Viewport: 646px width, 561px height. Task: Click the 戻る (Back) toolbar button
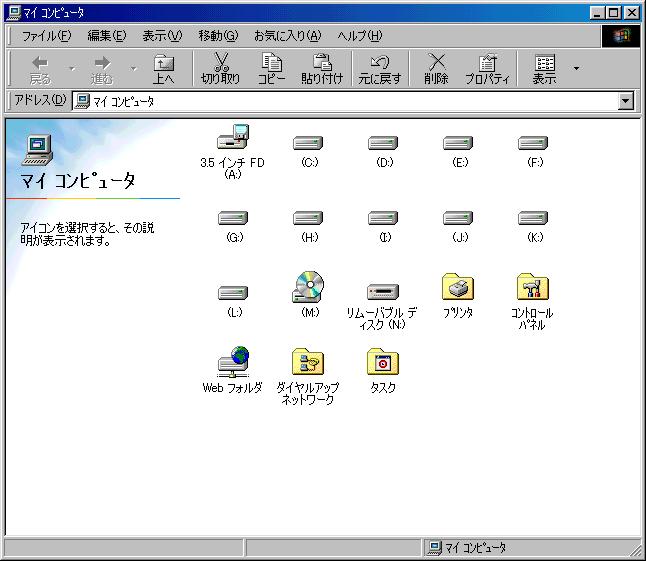40,69
